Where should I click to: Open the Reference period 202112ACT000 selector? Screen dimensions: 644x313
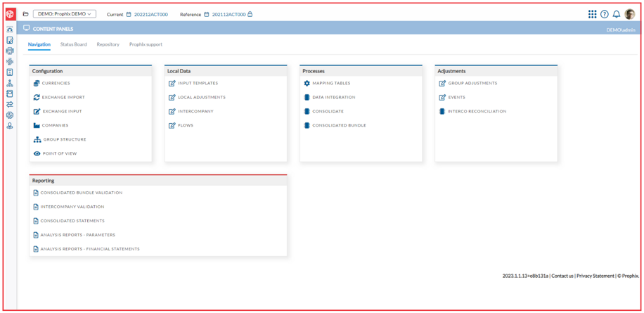click(228, 14)
